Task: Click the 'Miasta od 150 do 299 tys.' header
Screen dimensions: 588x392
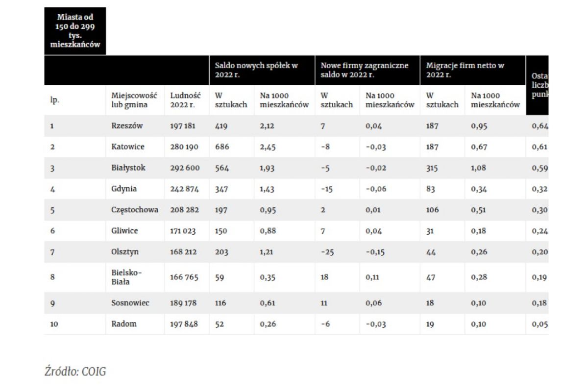Action: point(75,31)
